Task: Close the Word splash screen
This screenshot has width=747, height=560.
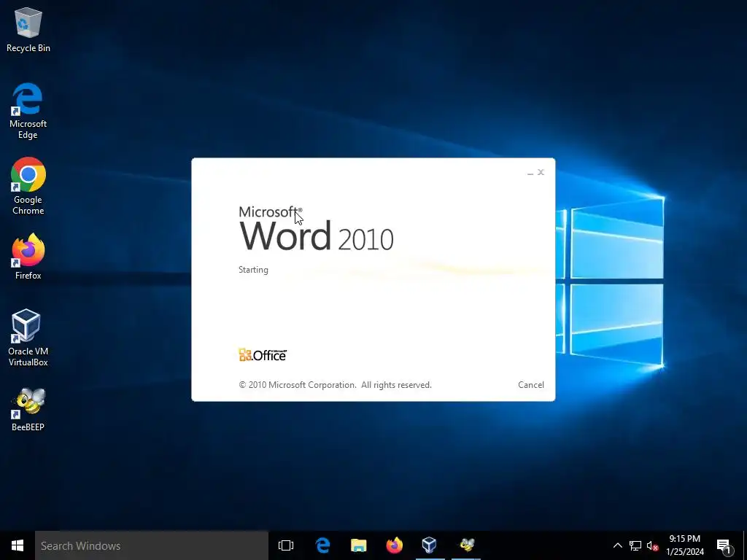Action: [x=541, y=172]
